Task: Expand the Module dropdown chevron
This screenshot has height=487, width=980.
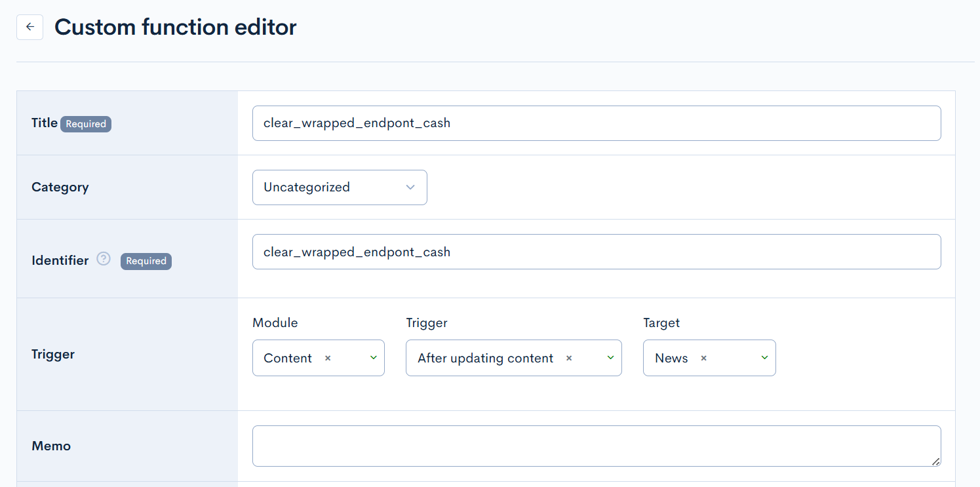Action: [373, 358]
